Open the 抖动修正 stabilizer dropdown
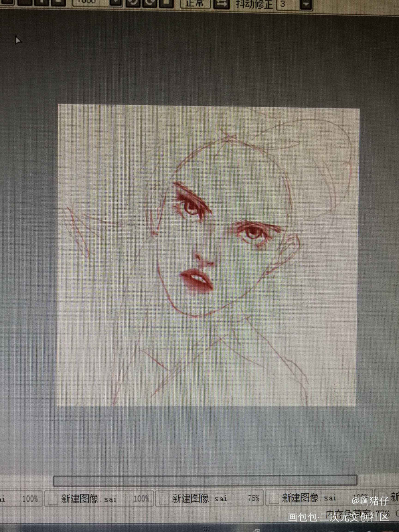This screenshot has width=399, height=532. tap(306, 4)
